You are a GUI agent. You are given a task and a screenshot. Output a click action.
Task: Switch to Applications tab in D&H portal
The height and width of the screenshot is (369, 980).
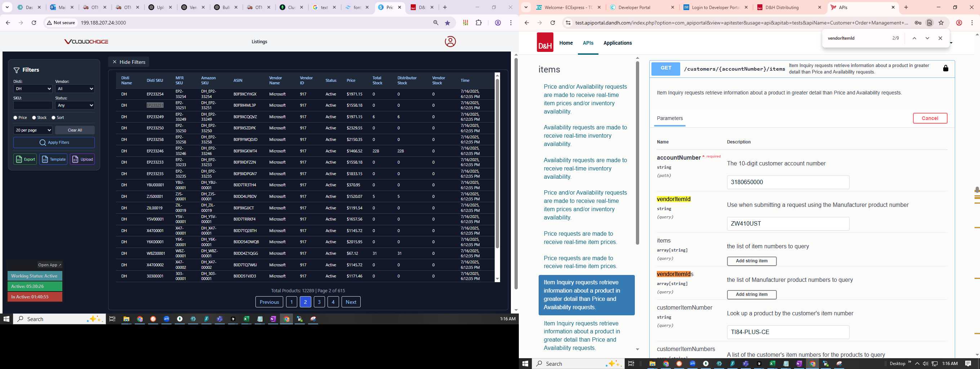(x=618, y=43)
